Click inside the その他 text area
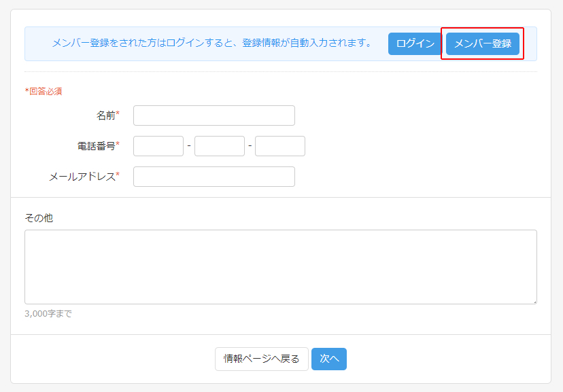 (x=280, y=266)
